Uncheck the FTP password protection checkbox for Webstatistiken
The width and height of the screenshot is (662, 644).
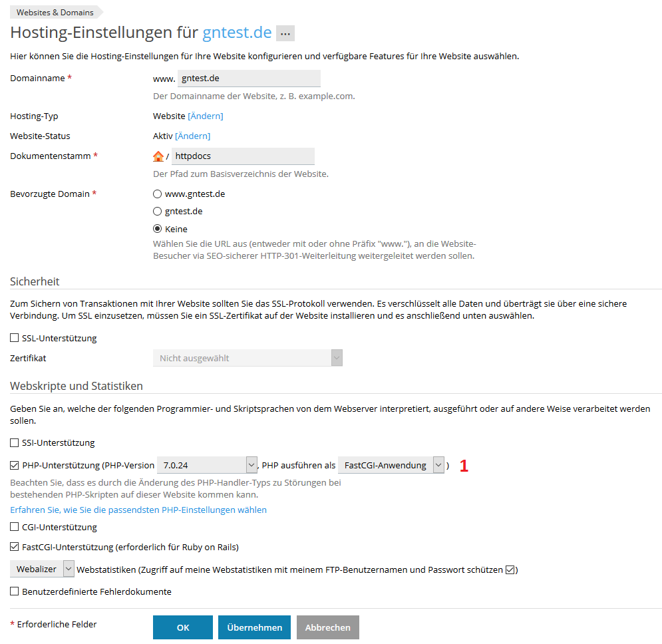pyautogui.click(x=510, y=569)
